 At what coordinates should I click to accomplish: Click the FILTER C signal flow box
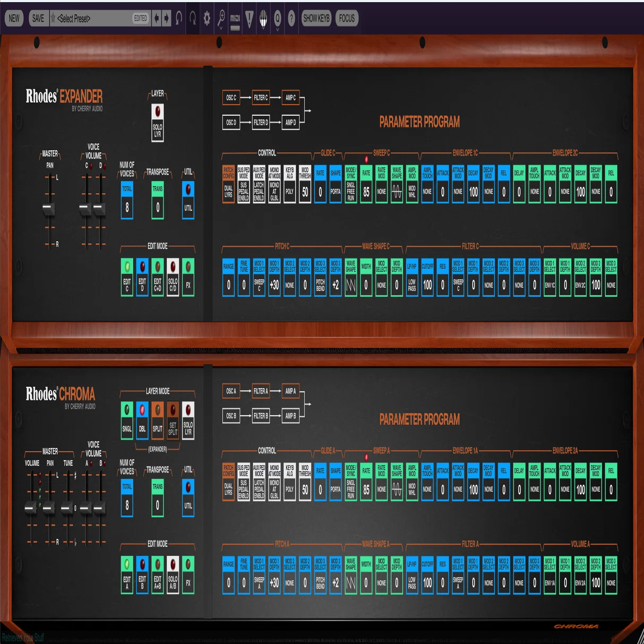coord(261,98)
